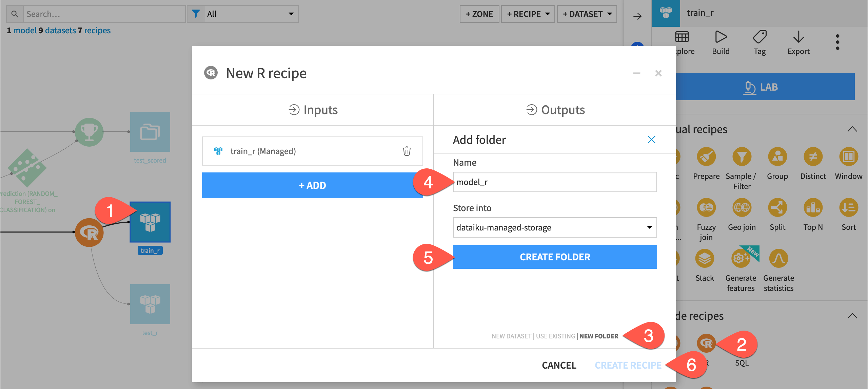868x389 pixels.
Task: Delete train_r input with trash icon
Action: 407,151
